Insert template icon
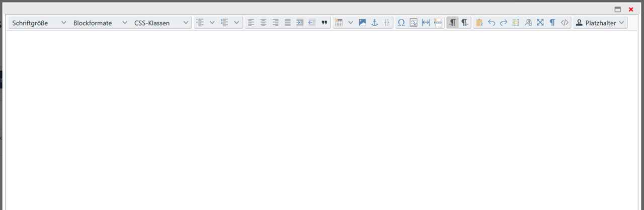The image size is (644, 210). pyautogui.click(x=414, y=23)
